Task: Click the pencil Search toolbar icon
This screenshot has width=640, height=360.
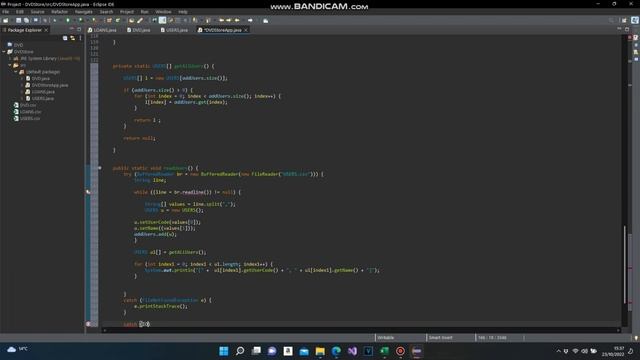Action: click(x=140, y=20)
